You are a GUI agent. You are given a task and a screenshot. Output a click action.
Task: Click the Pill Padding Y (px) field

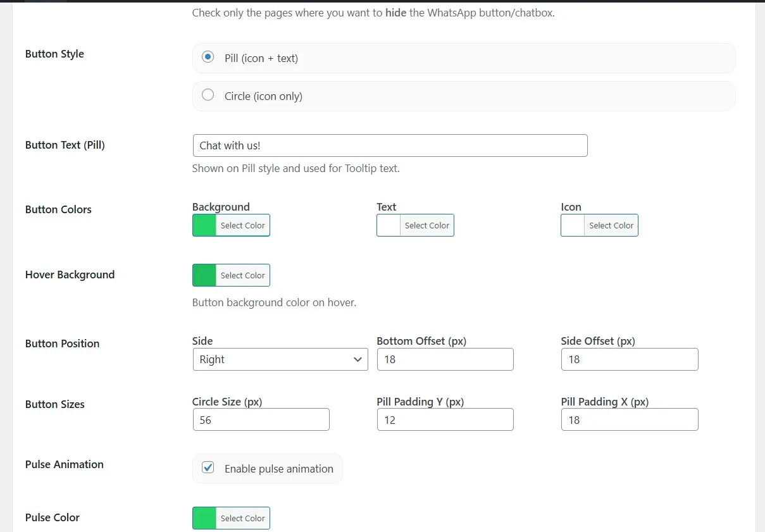445,420
